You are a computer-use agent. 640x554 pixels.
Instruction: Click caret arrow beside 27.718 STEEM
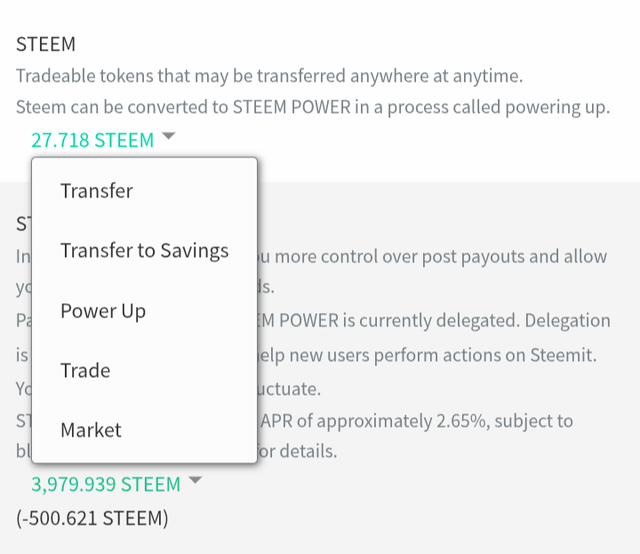168,138
